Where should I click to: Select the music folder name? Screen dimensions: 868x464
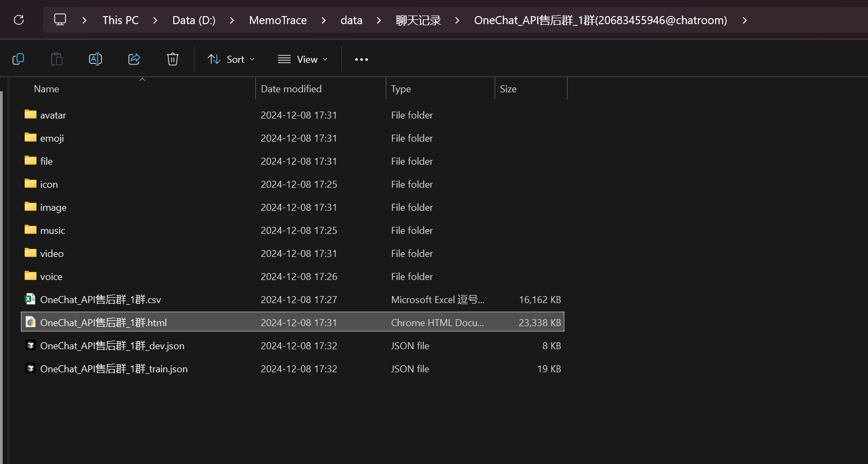pos(53,231)
